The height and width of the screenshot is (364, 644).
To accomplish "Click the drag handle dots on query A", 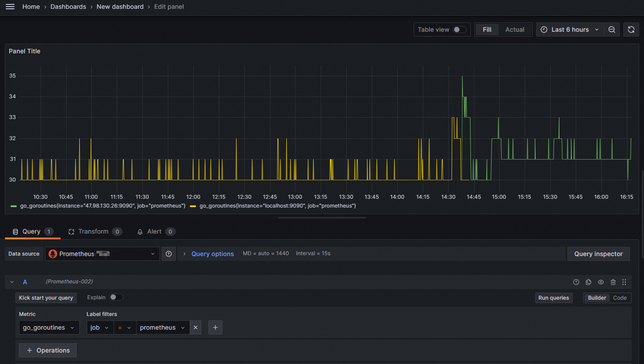I will tap(624, 282).
